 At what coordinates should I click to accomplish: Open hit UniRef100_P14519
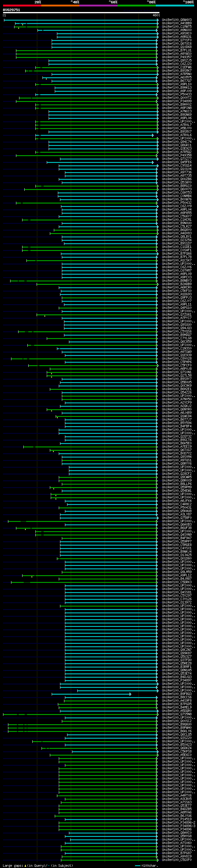pos(176,819)
